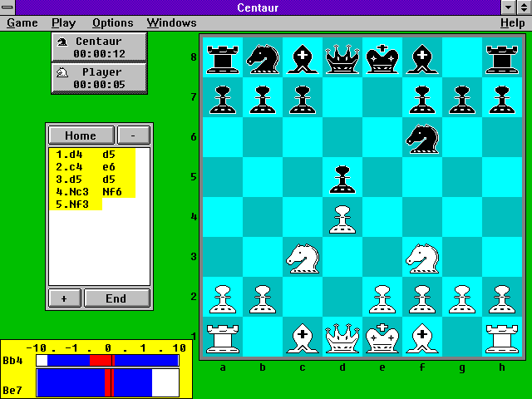The width and height of the screenshot is (532, 399).
Task: Select the black queen on d8
Action: (x=342, y=58)
